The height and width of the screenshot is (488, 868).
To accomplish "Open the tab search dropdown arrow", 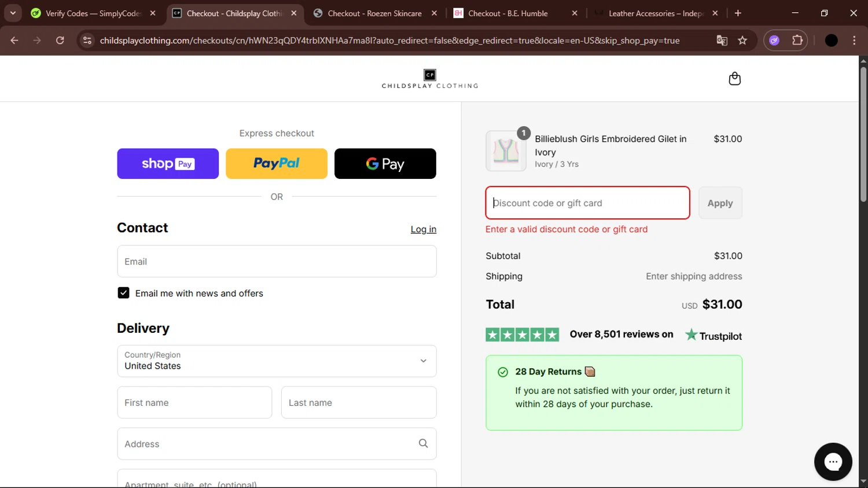I will [x=13, y=13].
